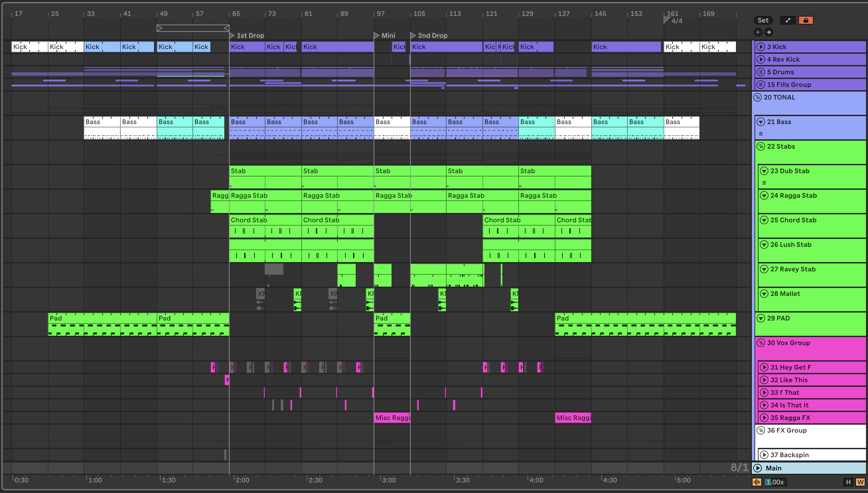The image size is (868, 493).
Task: Click the 31 Hey Get F unfold icon
Action: click(x=764, y=367)
